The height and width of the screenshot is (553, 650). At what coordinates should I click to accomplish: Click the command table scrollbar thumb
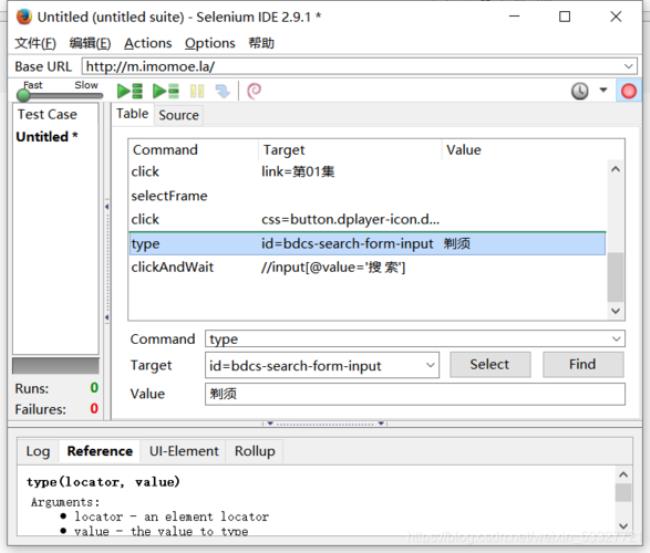(x=616, y=277)
